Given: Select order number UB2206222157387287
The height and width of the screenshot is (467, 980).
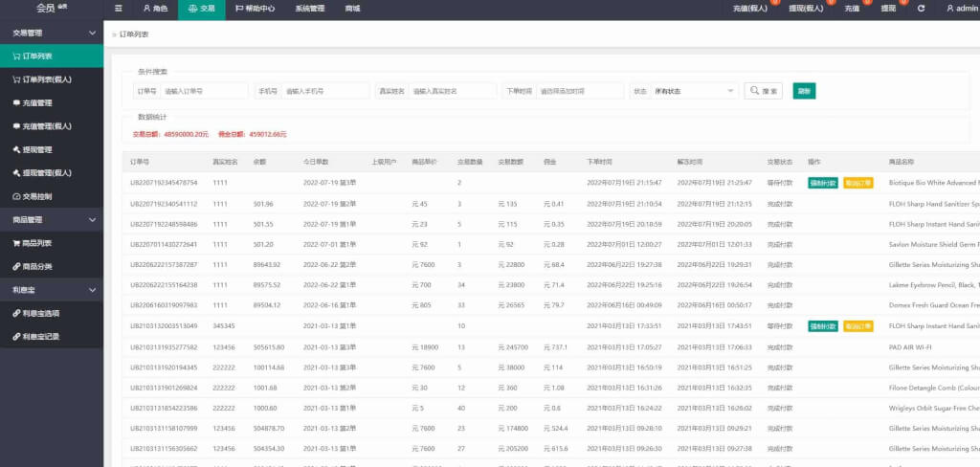Looking at the screenshot, I should click(x=164, y=265).
